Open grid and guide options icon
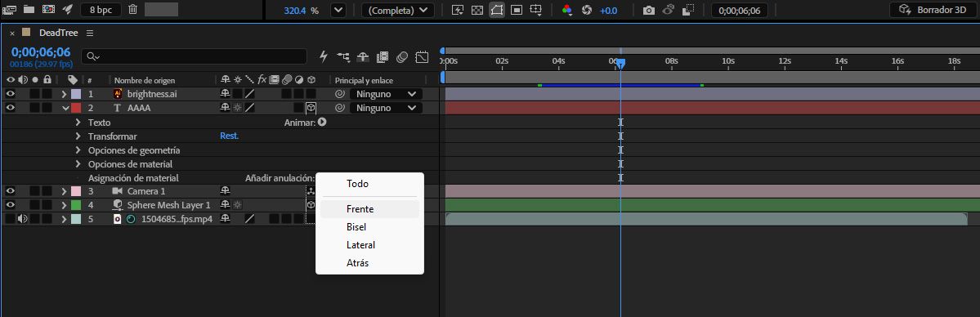 click(535, 11)
